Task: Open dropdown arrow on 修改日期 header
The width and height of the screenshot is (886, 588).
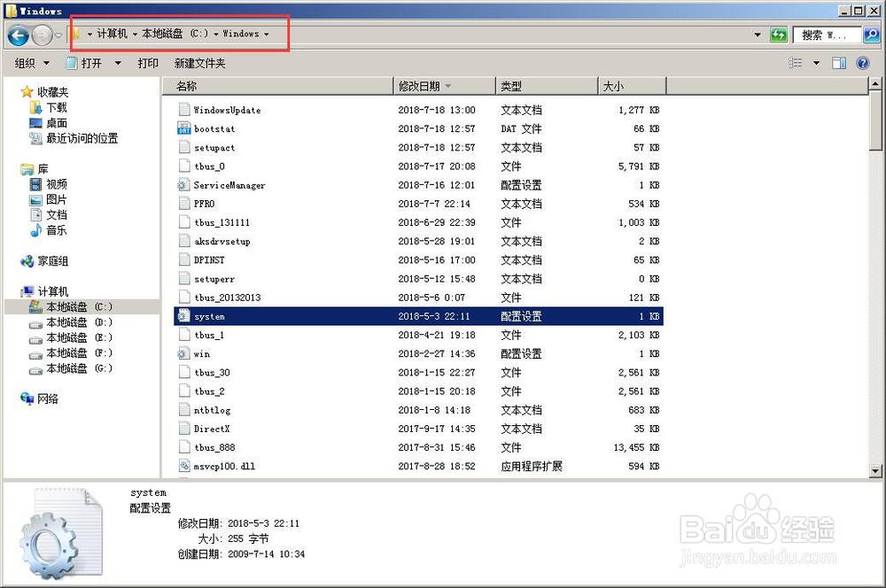Action: point(448,86)
